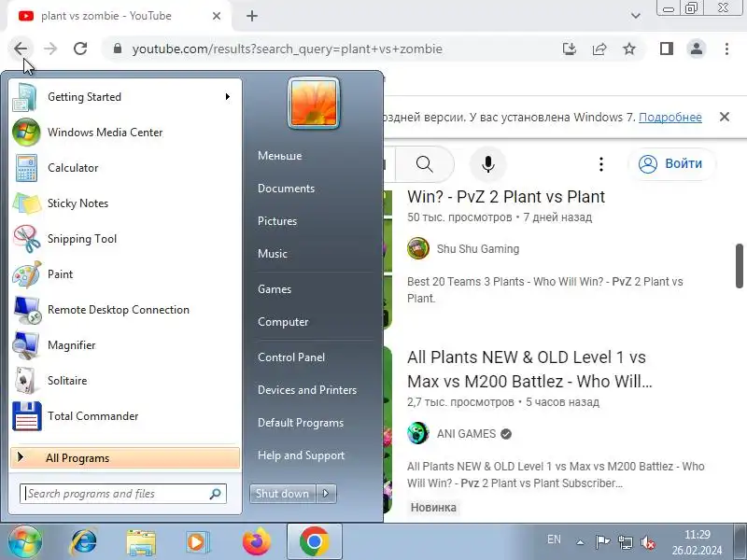Open Windows Media Center
Viewport: 747px width, 560px height.
[125, 133]
